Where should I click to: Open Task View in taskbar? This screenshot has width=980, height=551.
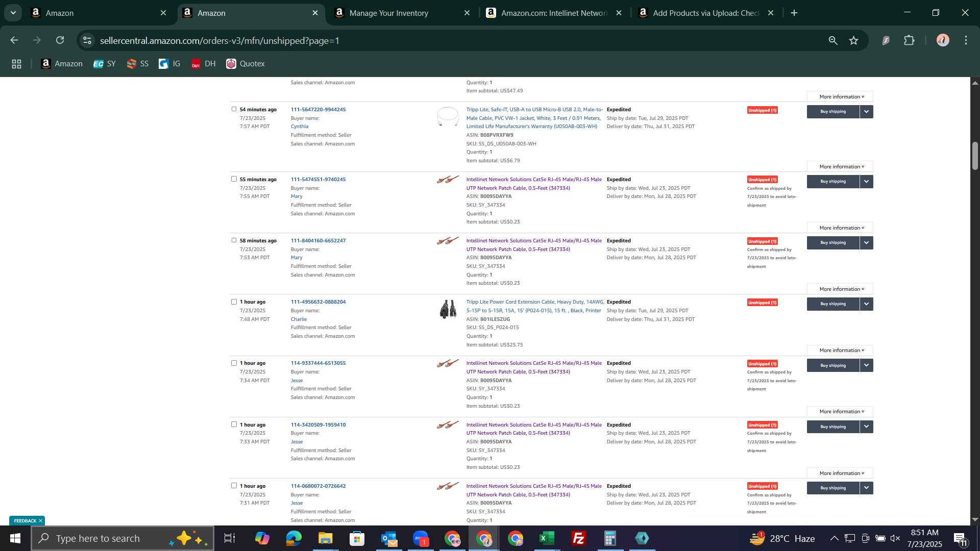230,538
